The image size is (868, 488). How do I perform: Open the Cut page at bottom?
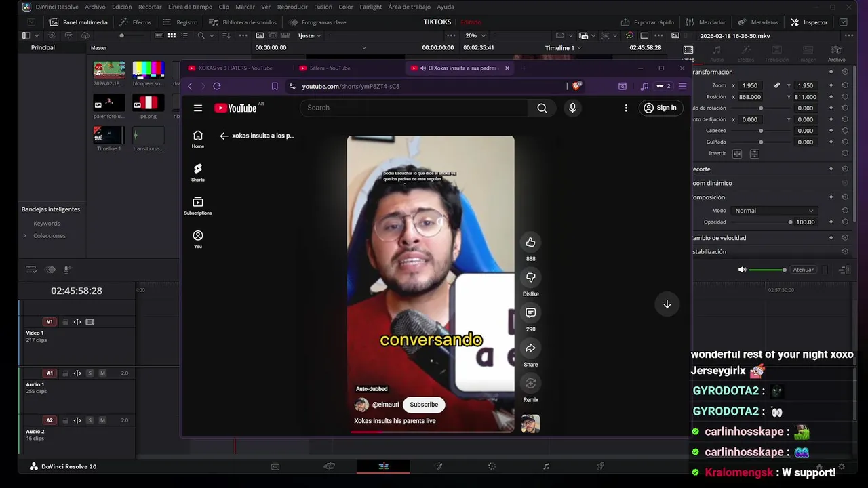coord(329,466)
